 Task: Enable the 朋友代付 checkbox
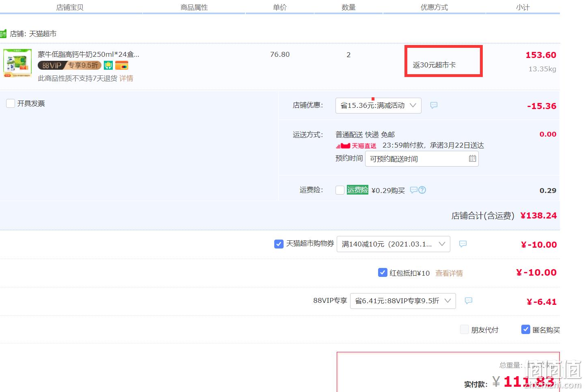[464, 330]
